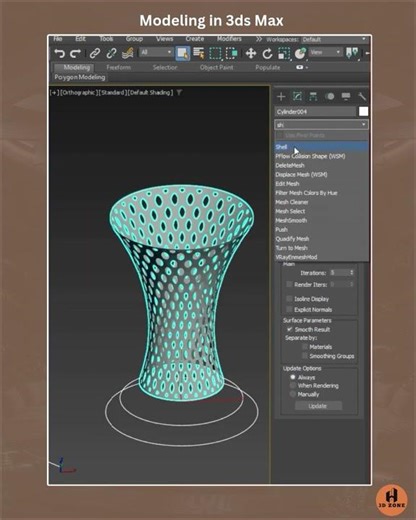The image size is (416, 520).
Task: Open the [Default Shading] viewport menu
Action: (151, 92)
